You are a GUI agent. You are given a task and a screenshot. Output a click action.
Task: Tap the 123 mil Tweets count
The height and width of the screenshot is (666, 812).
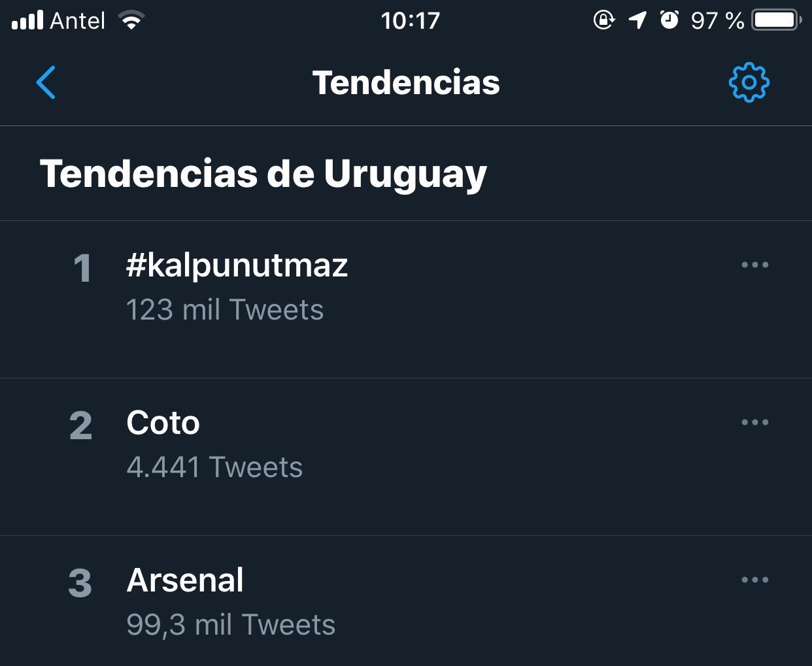point(225,310)
